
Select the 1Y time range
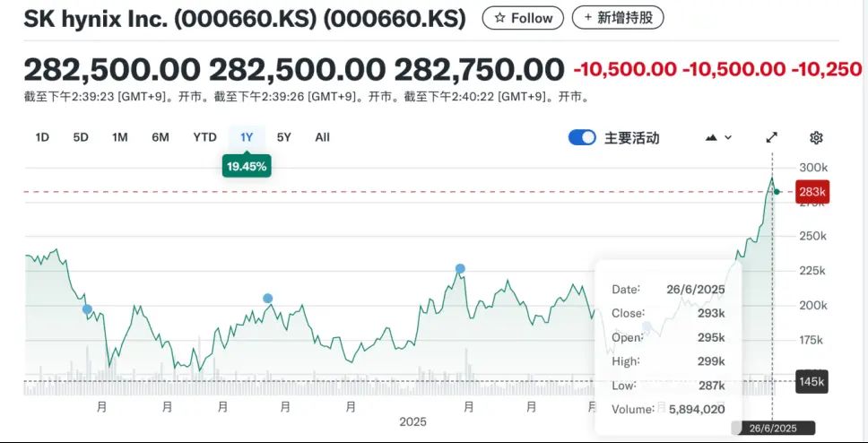[247, 137]
